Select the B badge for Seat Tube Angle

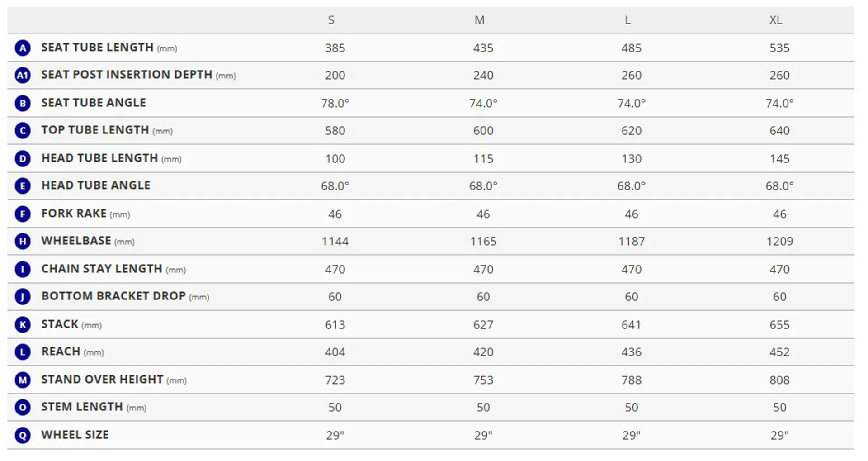(23, 103)
